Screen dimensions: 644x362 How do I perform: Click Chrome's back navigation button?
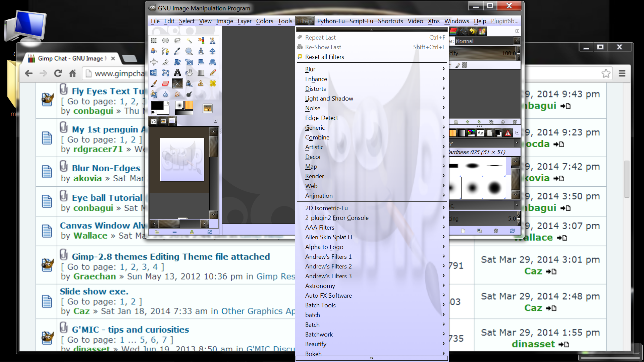[29, 73]
